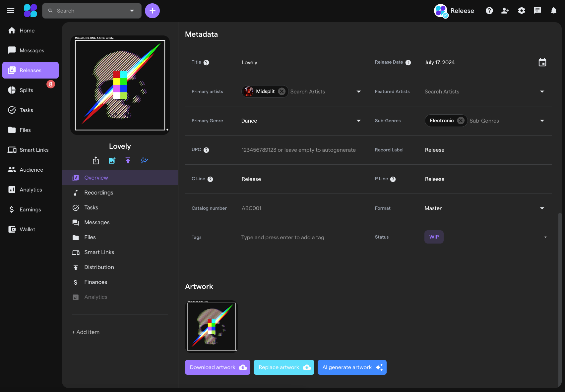Screen dimensions: 565x392
Task: Click the share release icon under Lovely
Action: tap(96, 160)
